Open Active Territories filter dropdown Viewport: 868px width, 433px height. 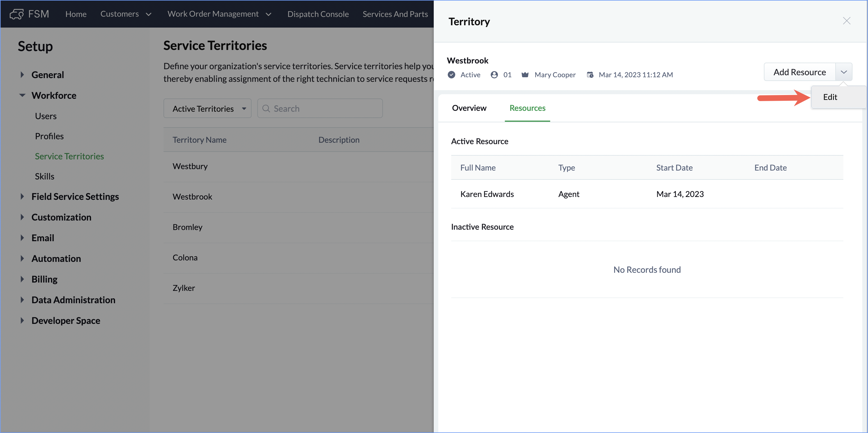click(207, 109)
